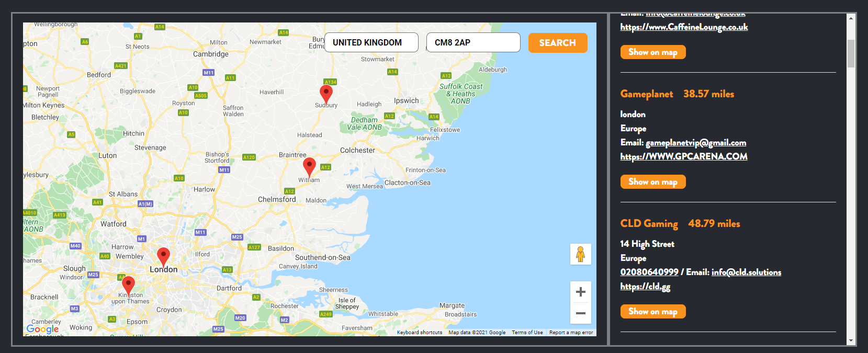Viewport: 868px width, 353px height.
Task: Select the map pin at Kingston upon Thames
Action: tap(128, 285)
